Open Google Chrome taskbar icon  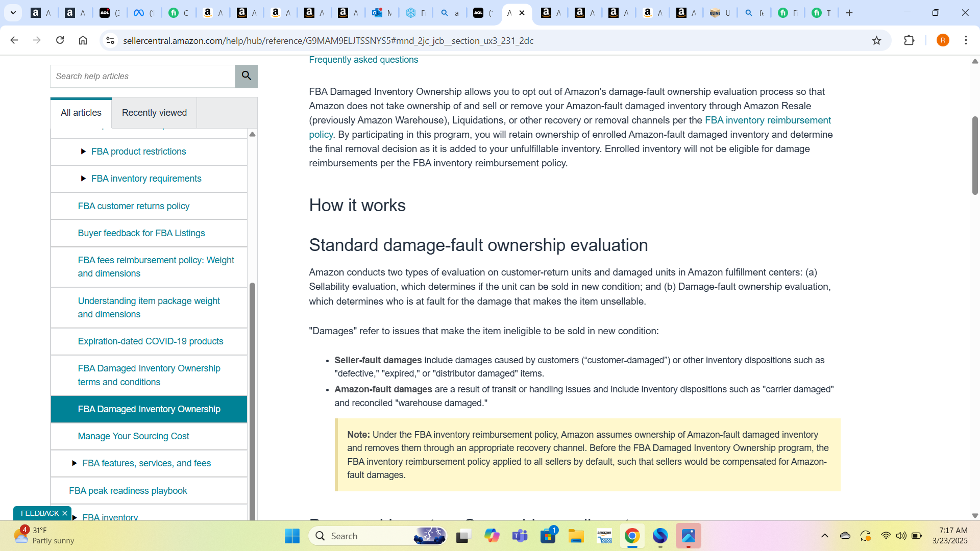click(x=632, y=536)
